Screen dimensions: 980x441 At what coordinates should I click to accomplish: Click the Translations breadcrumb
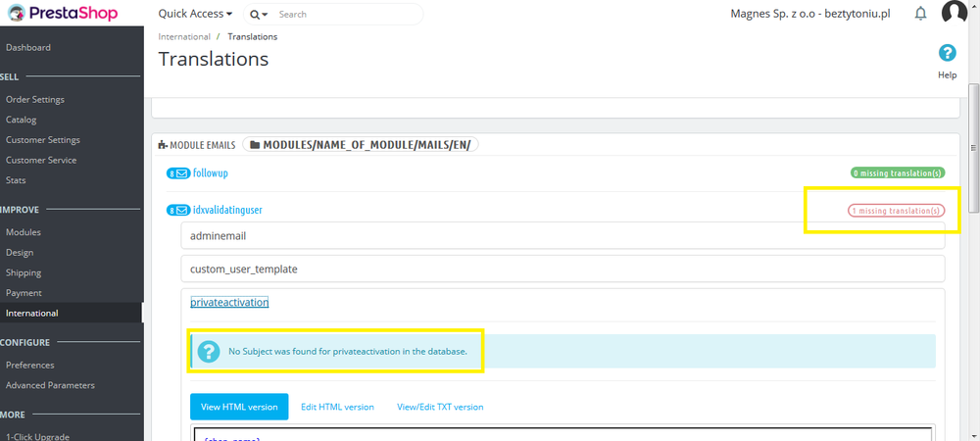pos(253,37)
